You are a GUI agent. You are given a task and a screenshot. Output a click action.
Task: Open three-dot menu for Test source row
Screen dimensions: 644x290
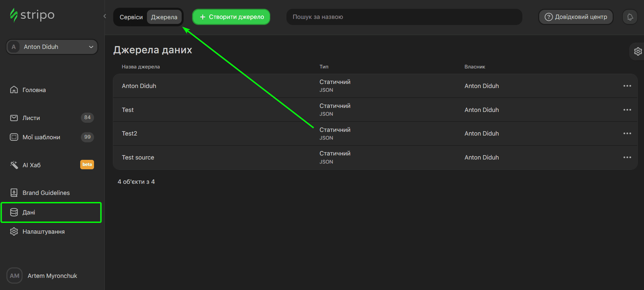[x=627, y=157]
